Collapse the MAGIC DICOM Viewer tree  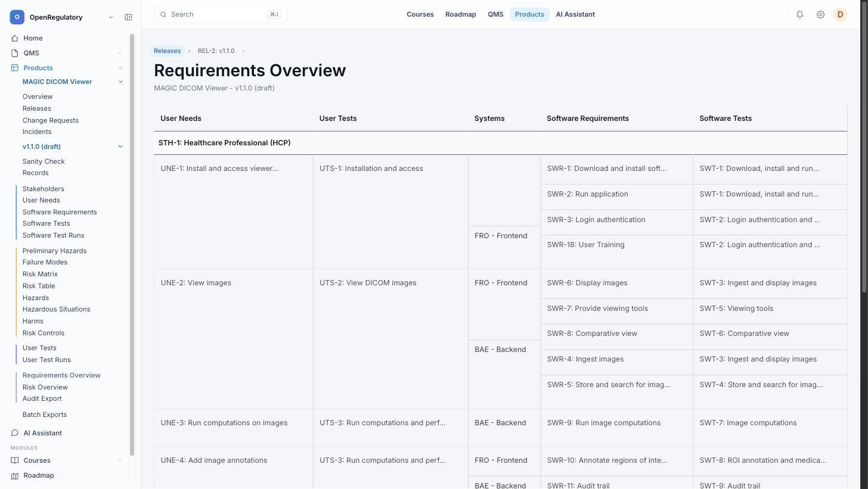[x=120, y=82]
